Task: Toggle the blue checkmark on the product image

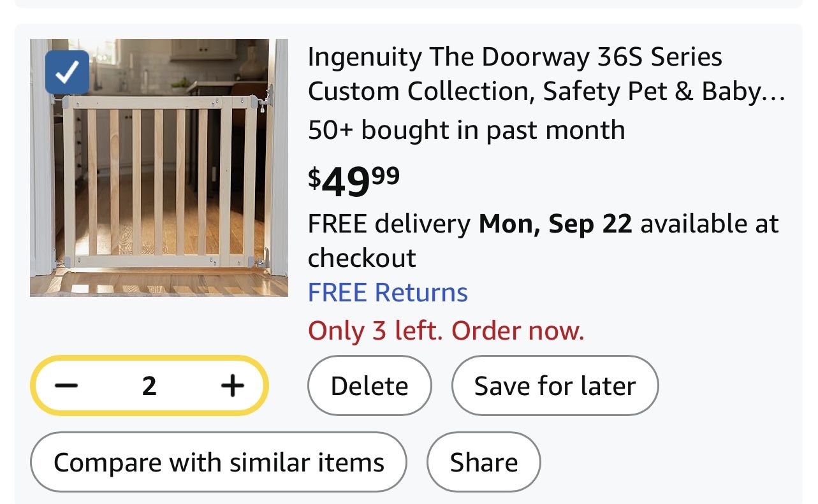Action: pyautogui.click(x=67, y=72)
